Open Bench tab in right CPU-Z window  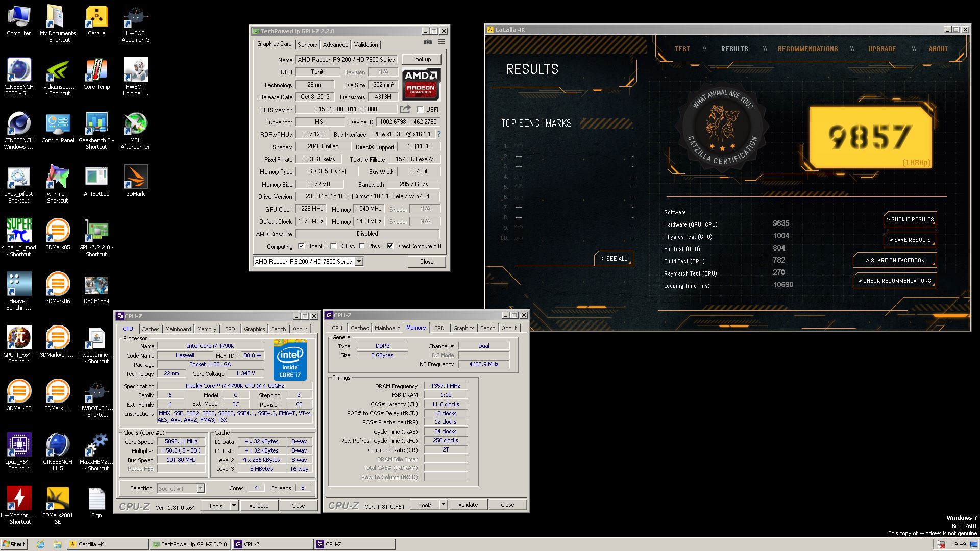[x=487, y=328]
